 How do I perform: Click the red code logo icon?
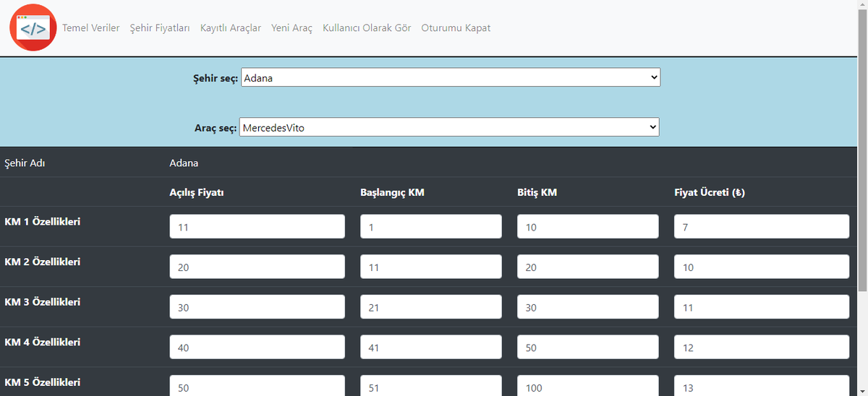(x=33, y=27)
